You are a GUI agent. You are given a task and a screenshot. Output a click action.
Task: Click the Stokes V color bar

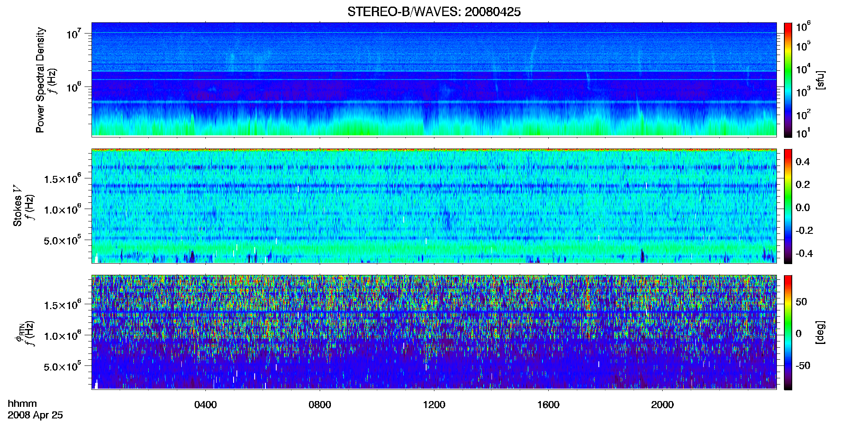(x=788, y=206)
